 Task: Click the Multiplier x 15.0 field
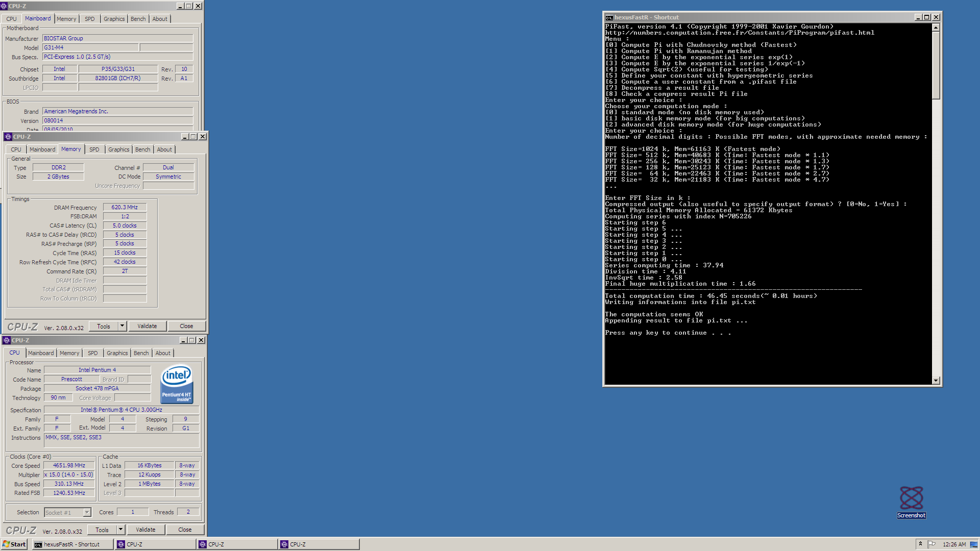click(x=69, y=474)
